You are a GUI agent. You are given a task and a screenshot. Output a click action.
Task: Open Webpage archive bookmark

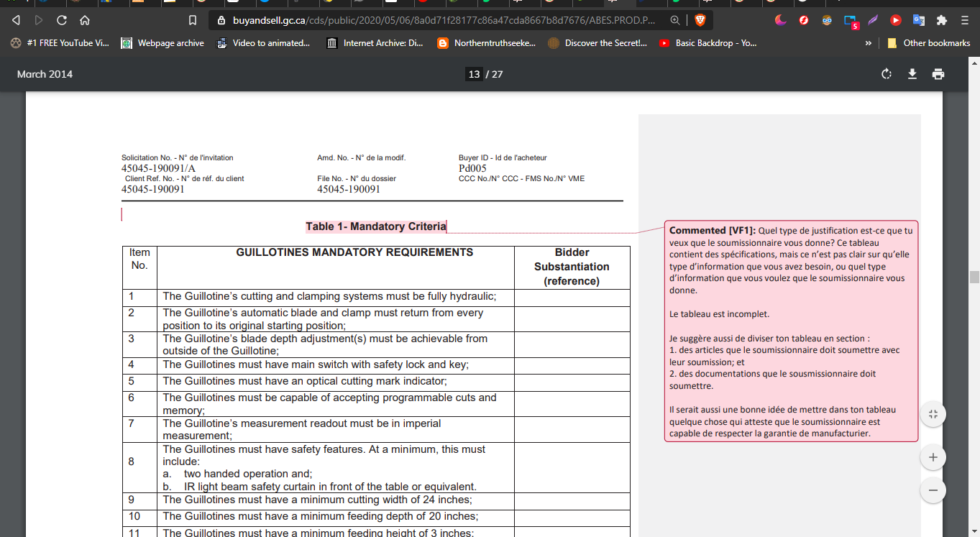pos(162,43)
